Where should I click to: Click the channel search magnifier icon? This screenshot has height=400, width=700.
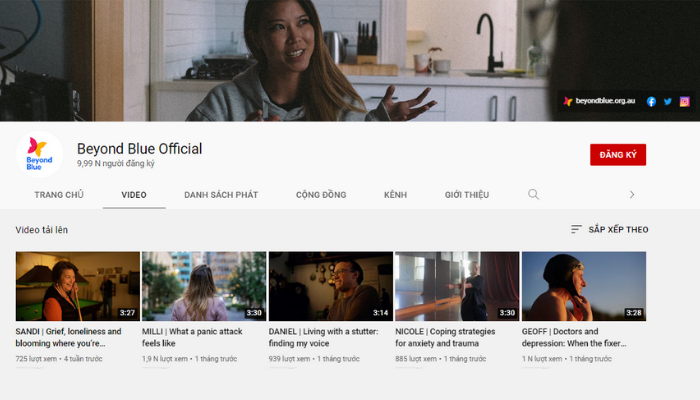pyautogui.click(x=533, y=194)
